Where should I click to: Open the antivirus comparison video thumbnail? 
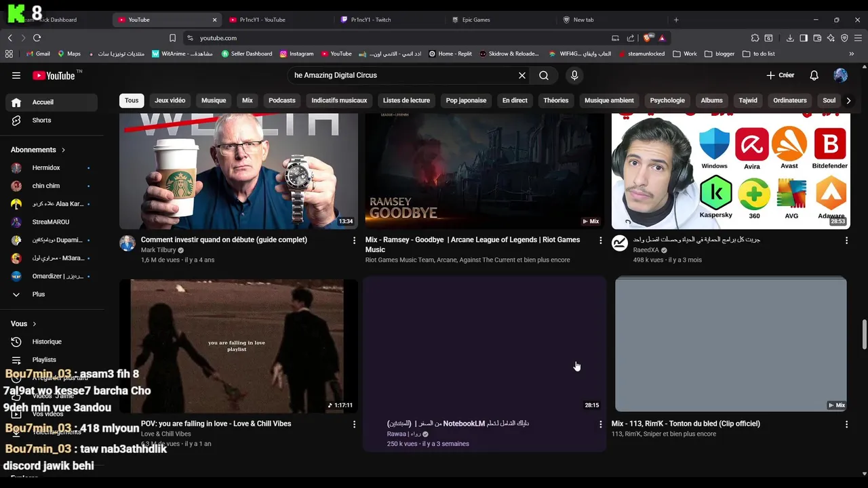point(730,171)
